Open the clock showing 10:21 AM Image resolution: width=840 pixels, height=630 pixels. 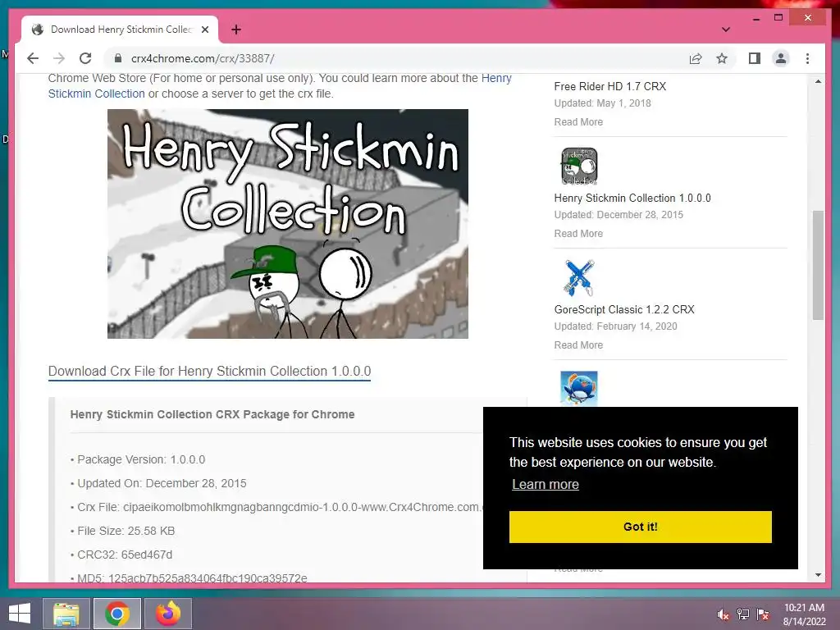tap(804, 614)
